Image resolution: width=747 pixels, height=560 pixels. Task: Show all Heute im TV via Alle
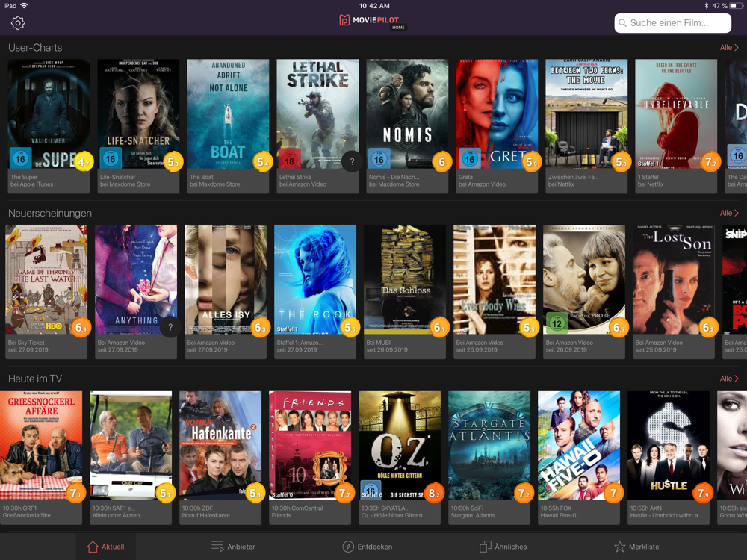(729, 379)
